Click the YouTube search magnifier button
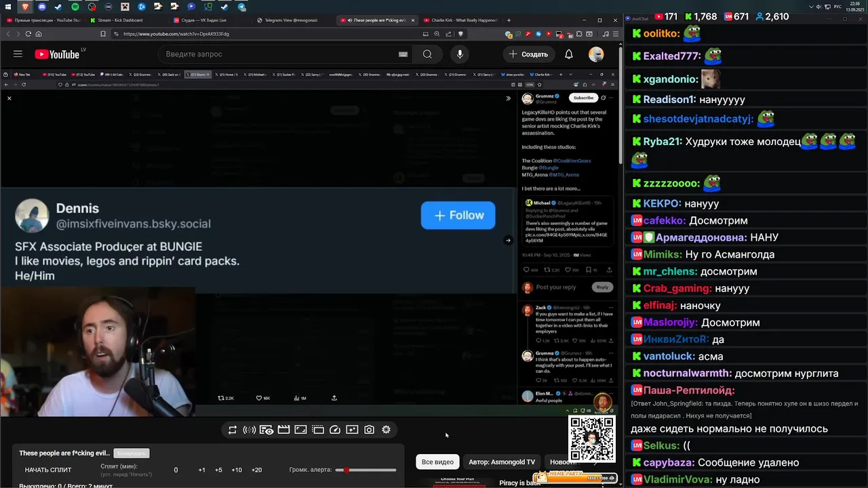The image size is (868, 488). [427, 54]
